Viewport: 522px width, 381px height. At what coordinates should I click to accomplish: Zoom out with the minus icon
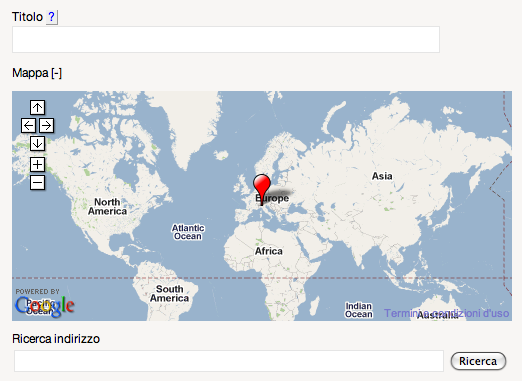pyautogui.click(x=37, y=183)
